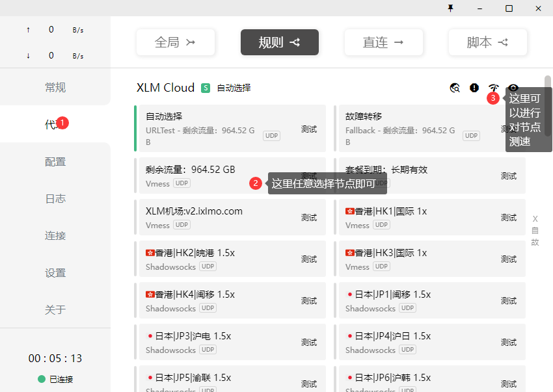Switch to 脚本 script mode
This screenshot has height=392, width=553.
point(487,42)
